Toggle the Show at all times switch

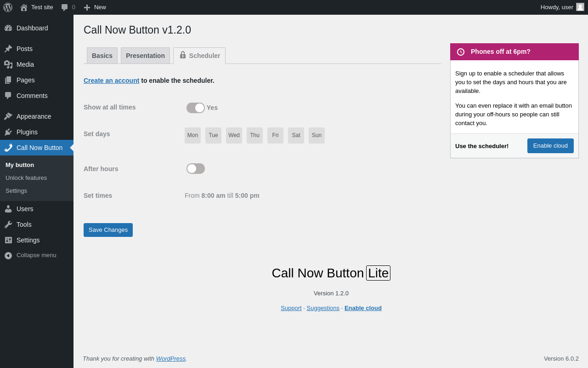[x=196, y=108]
